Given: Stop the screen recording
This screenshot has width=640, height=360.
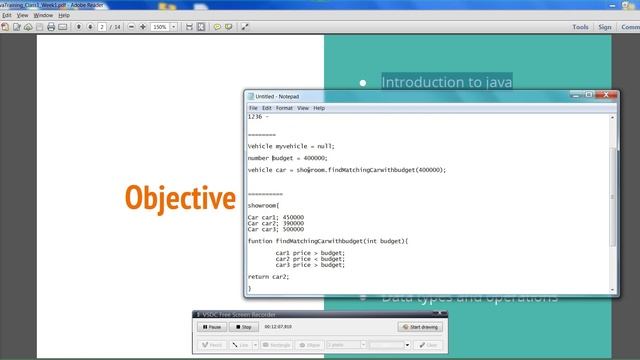Looking at the screenshot, I should pyautogui.click(x=244, y=327).
